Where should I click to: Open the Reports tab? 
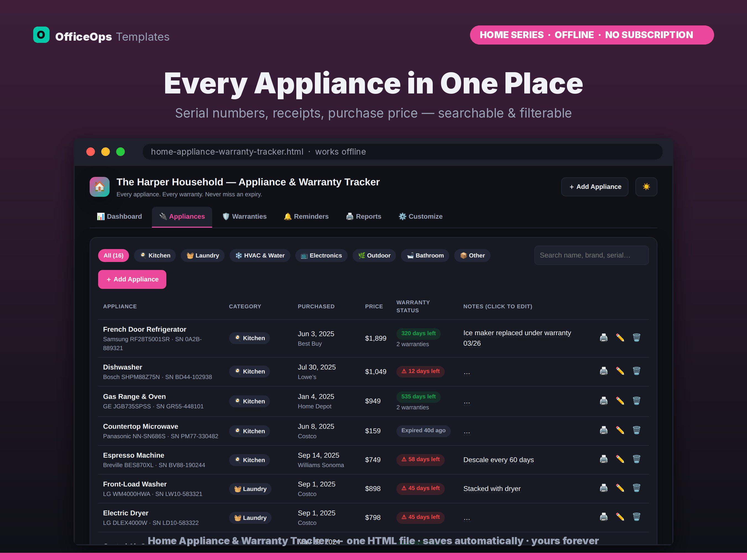(x=364, y=216)
